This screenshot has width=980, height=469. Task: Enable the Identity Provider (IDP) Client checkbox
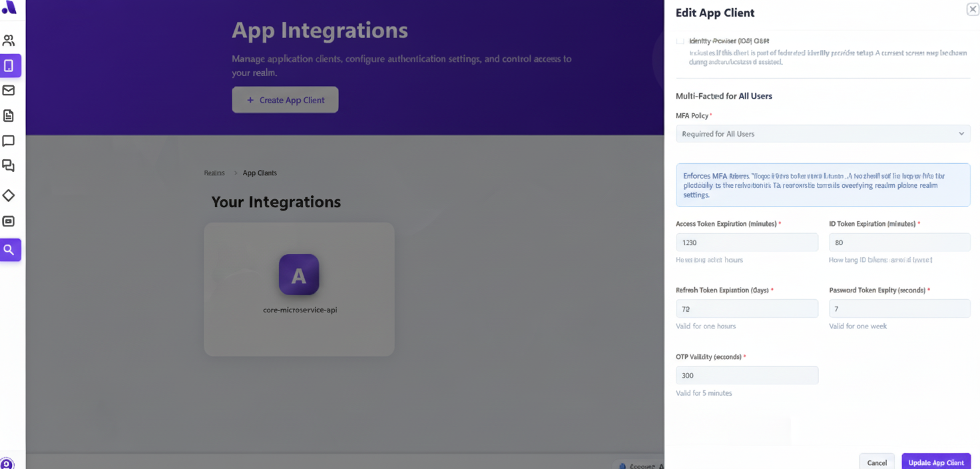pyautogui.click(x=680, y=41)
